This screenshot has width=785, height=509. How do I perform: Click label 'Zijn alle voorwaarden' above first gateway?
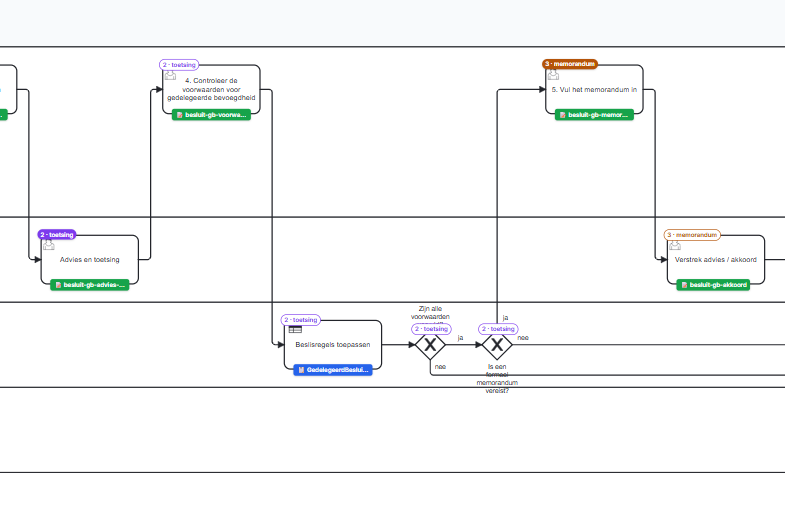tap(430, 313)
